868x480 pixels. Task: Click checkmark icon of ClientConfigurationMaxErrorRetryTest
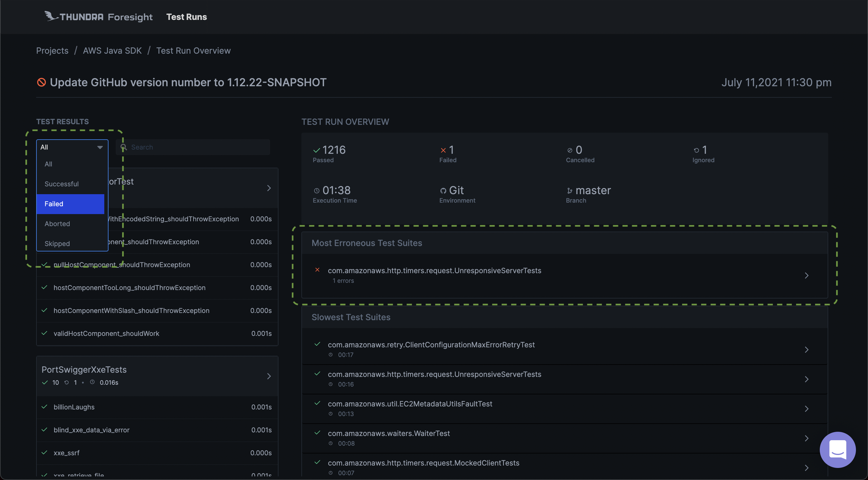pyautogui.click(x=317, y=344)
